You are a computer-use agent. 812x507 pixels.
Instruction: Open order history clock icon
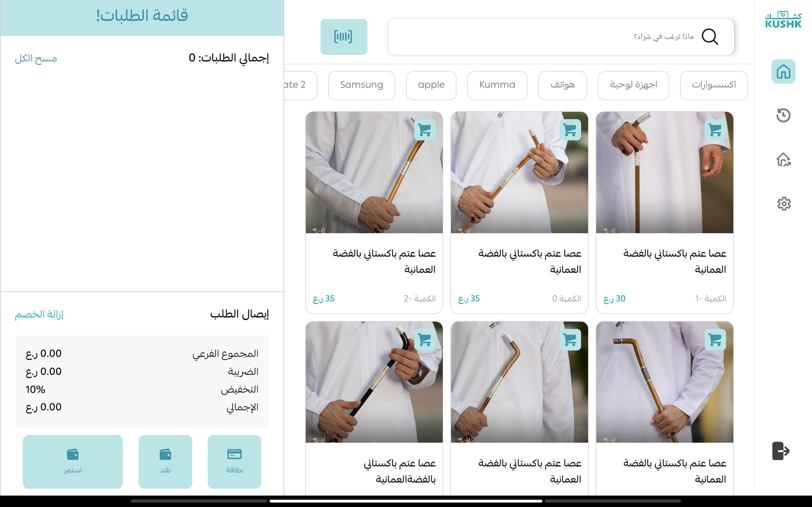pyautogui.click(x=783, y=115)
